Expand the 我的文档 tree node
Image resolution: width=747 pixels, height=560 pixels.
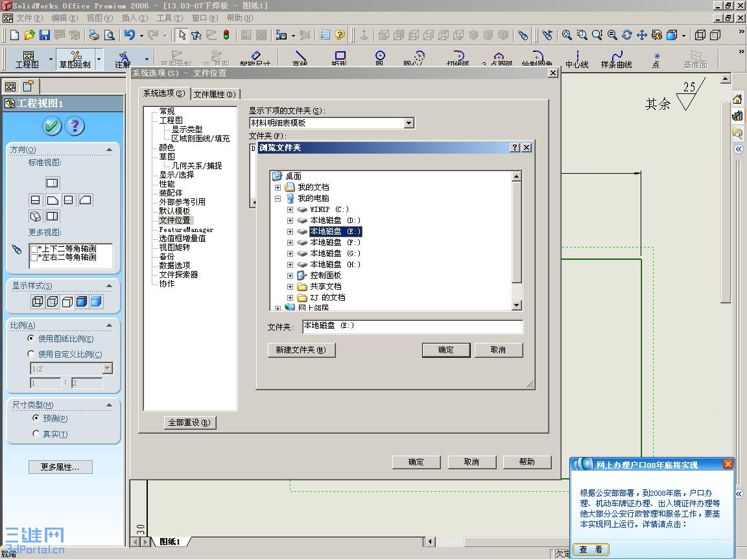pyautogui.click(x=278, y=187)
